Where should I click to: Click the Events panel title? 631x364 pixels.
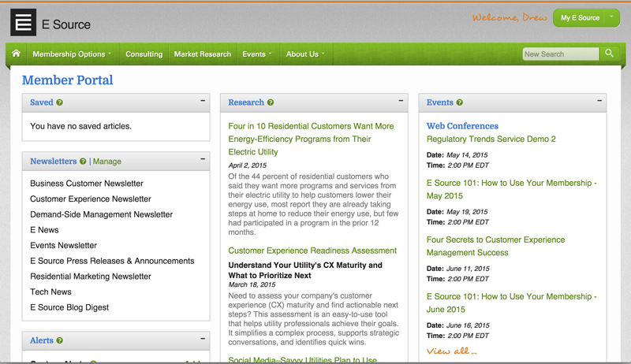[440, 102]
